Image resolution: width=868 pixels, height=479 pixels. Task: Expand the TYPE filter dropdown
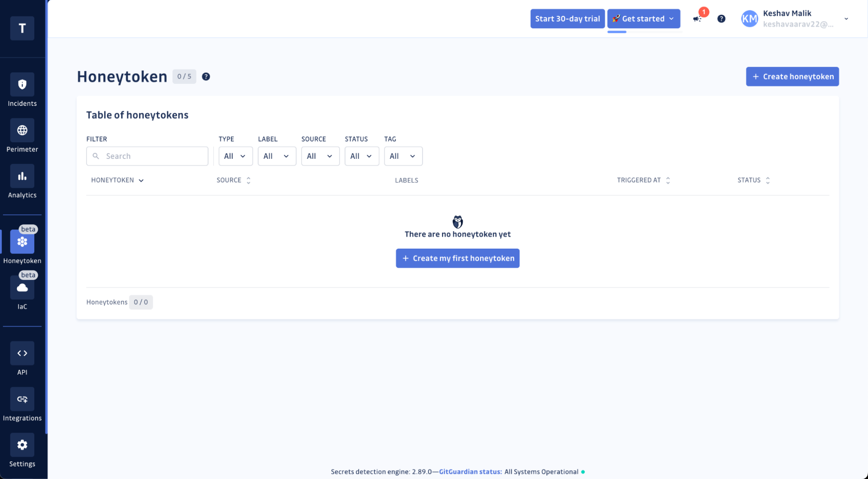(235, 156)
